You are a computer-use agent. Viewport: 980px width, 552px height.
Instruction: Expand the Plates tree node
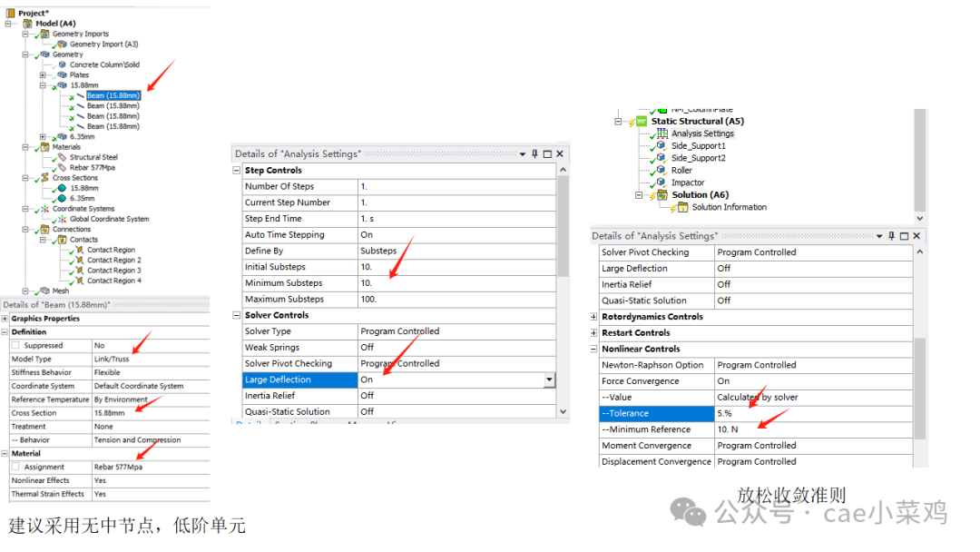[44, 75]
